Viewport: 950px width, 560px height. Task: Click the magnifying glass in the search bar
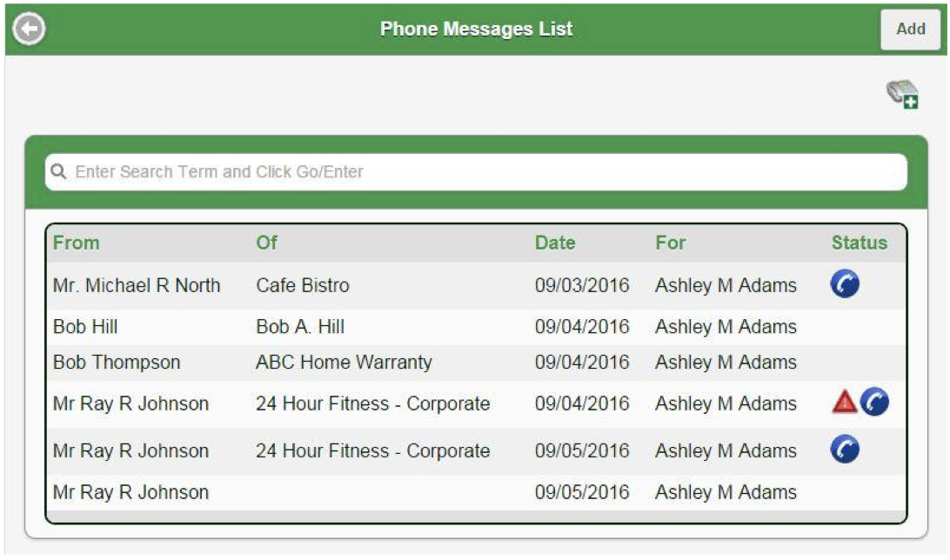click(x=58, y=171)
